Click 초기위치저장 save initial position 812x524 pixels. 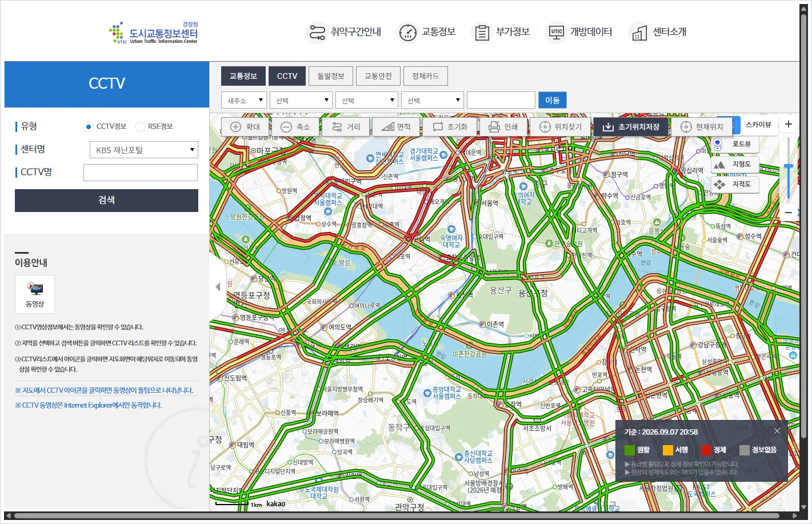[631, 127]
